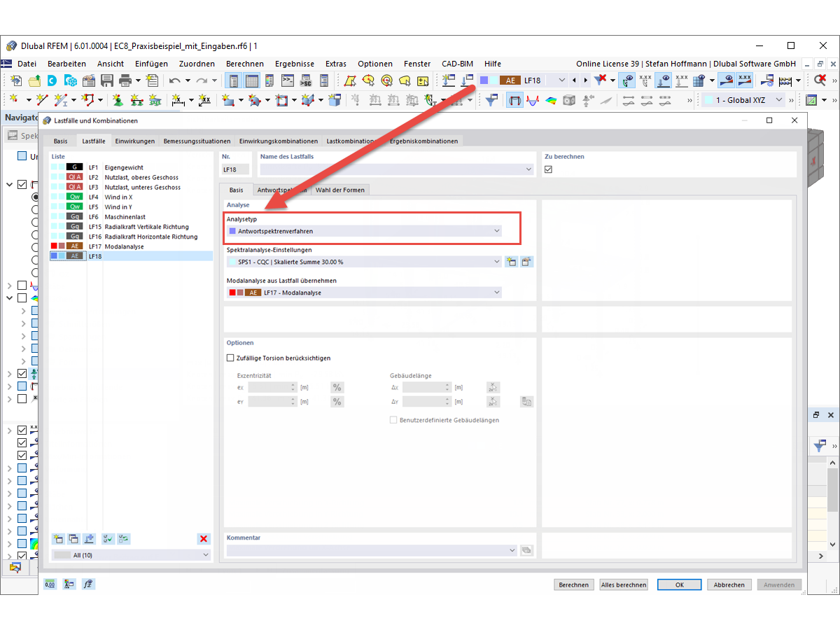Enable Zufällige Torsion berücksichtigen
This screenshot has height=630, width=840.
[230, 358]
